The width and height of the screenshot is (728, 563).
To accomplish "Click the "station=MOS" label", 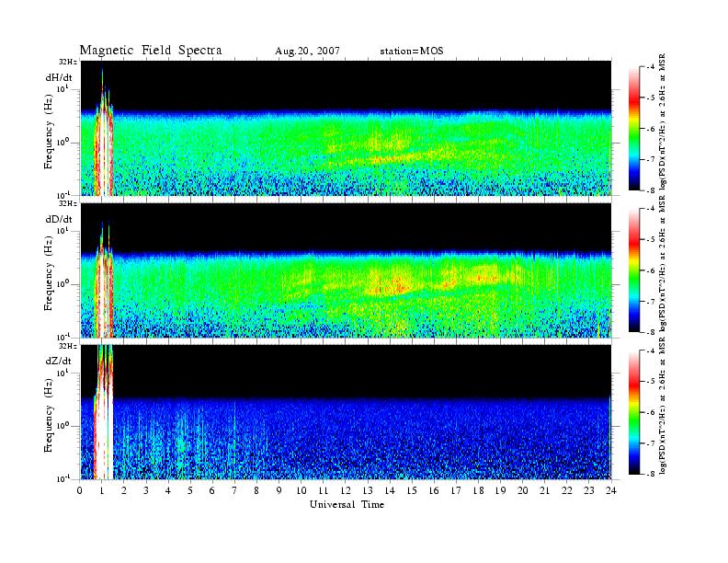I will (412, 52).
